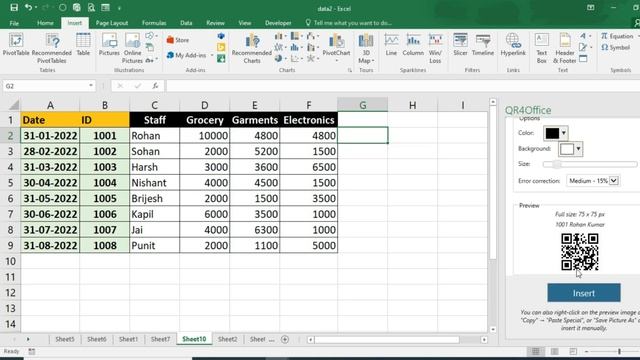Select column G header

click(x=362, y=105)
